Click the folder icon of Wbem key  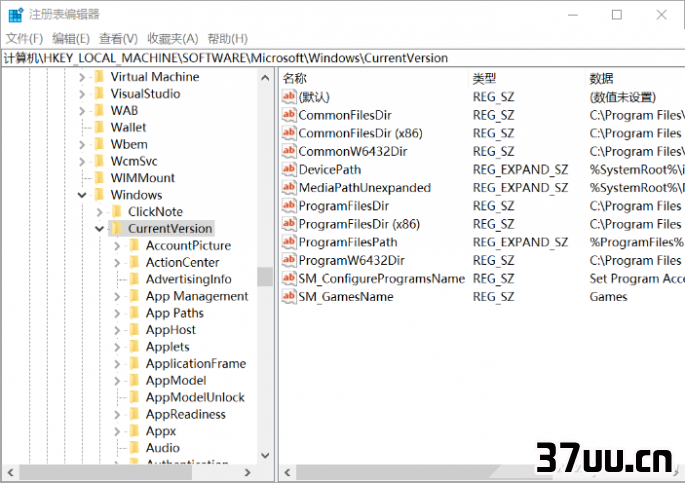pyautogui.click(x=100, y=144)
